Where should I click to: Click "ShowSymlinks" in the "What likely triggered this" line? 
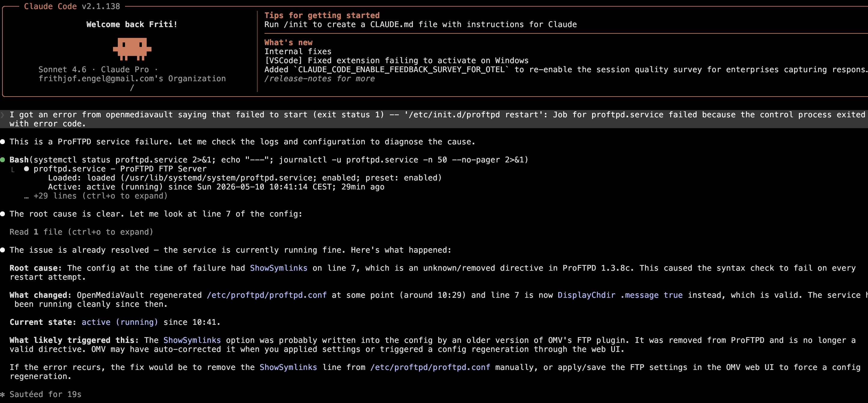click(x=192, y=340)
